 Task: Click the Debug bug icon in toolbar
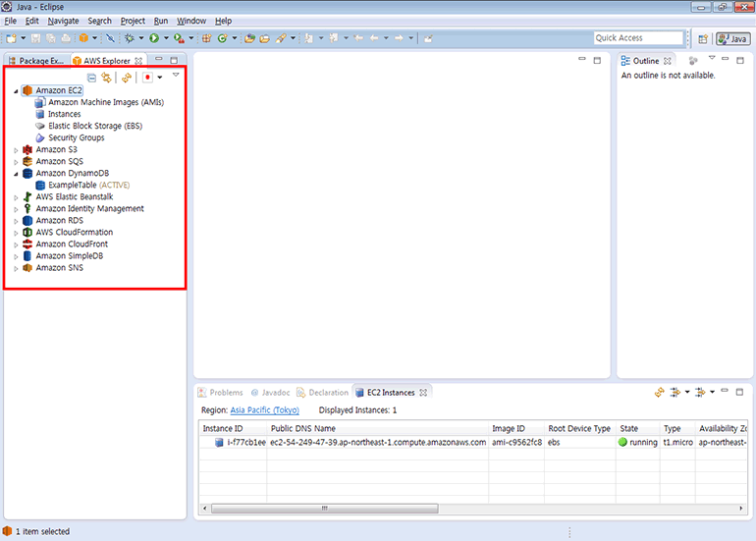[129, 38]
